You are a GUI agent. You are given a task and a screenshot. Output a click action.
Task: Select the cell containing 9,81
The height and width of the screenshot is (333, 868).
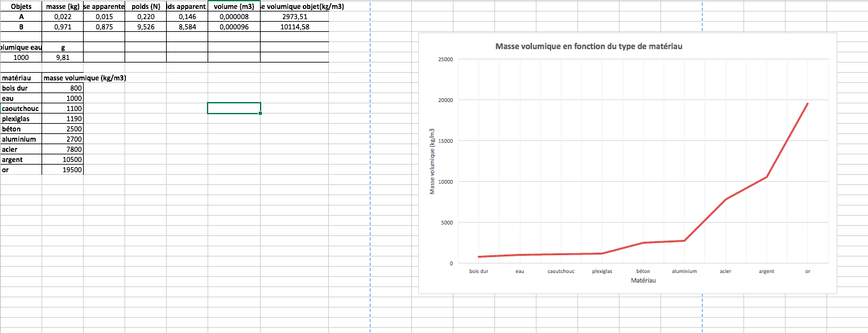pos(63,57)
